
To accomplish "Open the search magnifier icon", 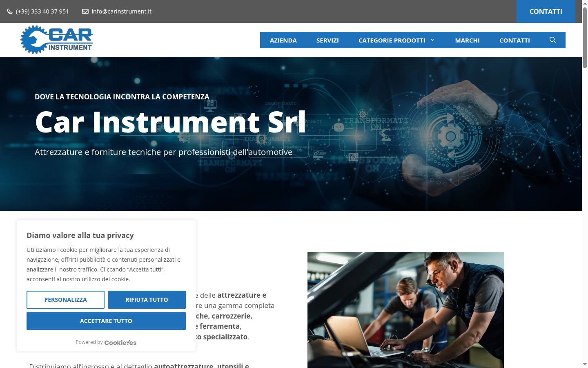I will [552, 40].
